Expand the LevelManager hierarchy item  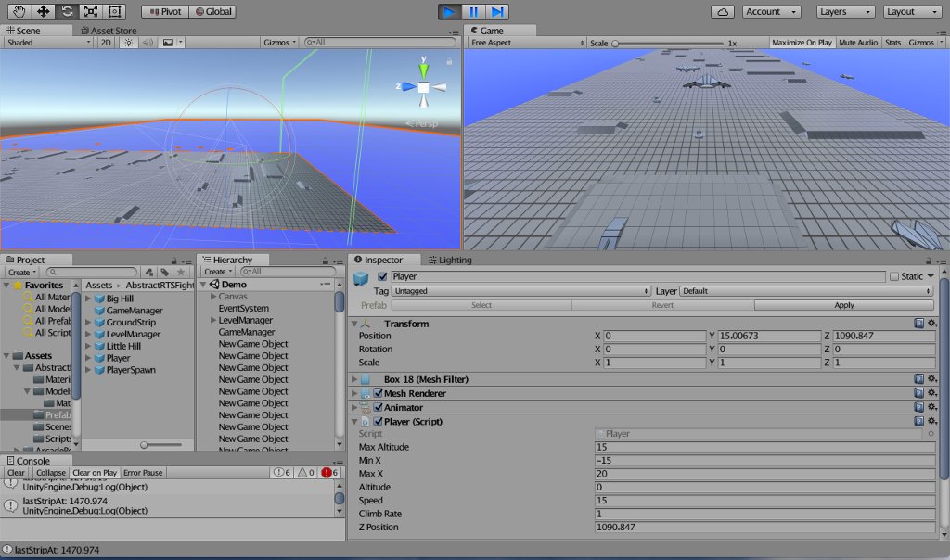[213, 320]
